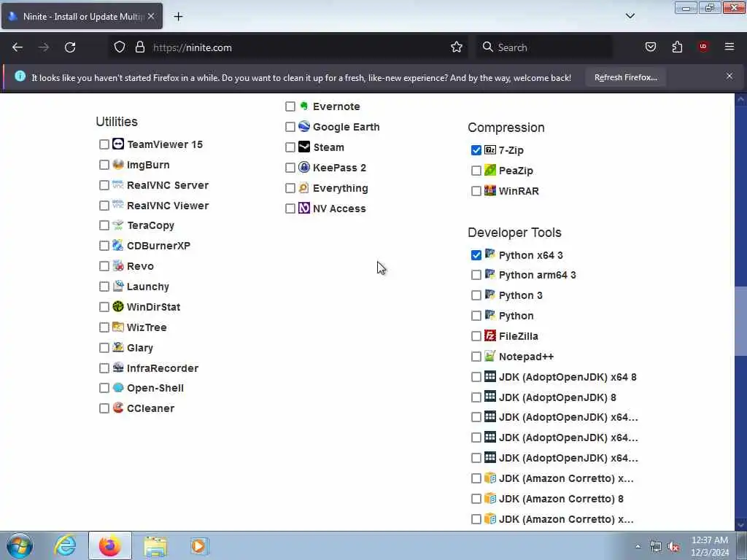This screenshot has height=560, width=747.
Task: Click the TeamViewer 15 icon
Action: click(x=118, y=144)
